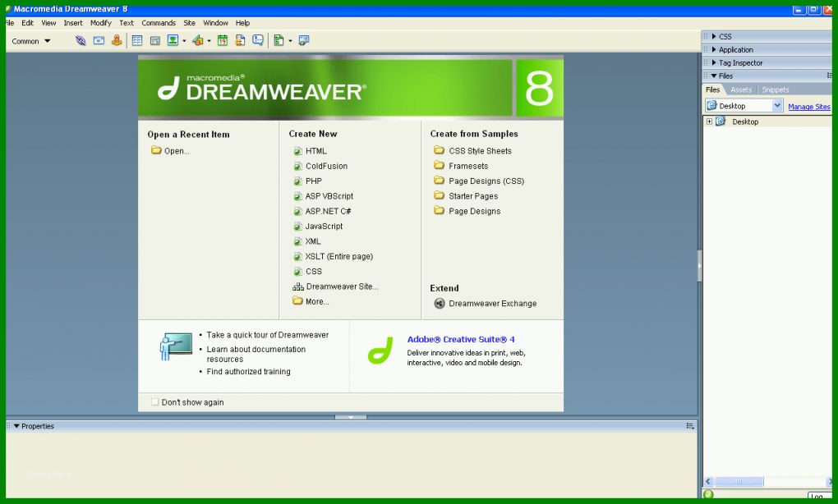The image size is (838, 504).
Task: Click the Insert Date calendar icon
Action: tap(223, 40)
